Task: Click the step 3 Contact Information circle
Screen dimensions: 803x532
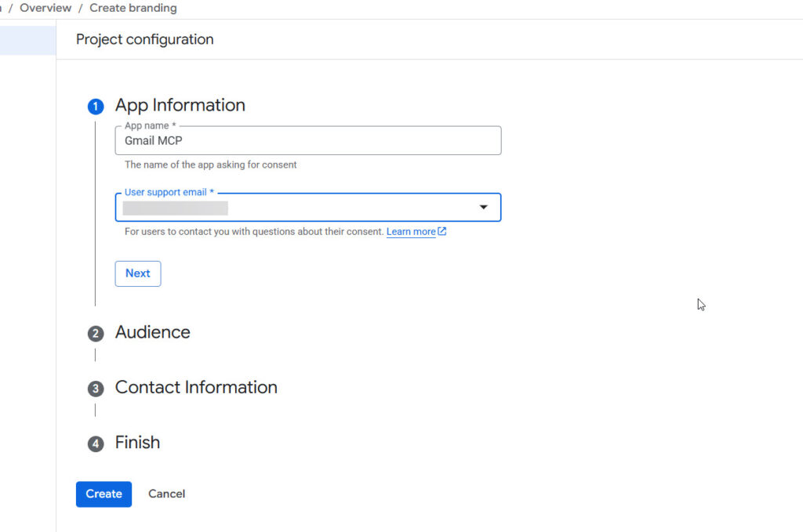Action: point(95,388)
